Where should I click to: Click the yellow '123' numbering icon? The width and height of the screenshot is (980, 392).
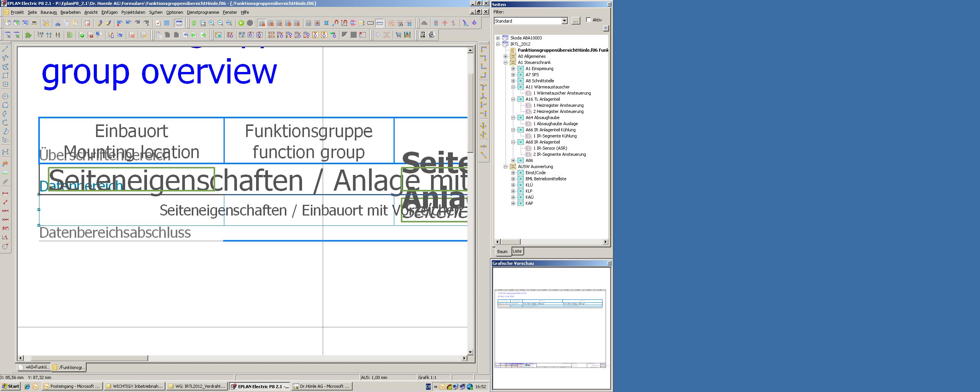pos(361,23)
